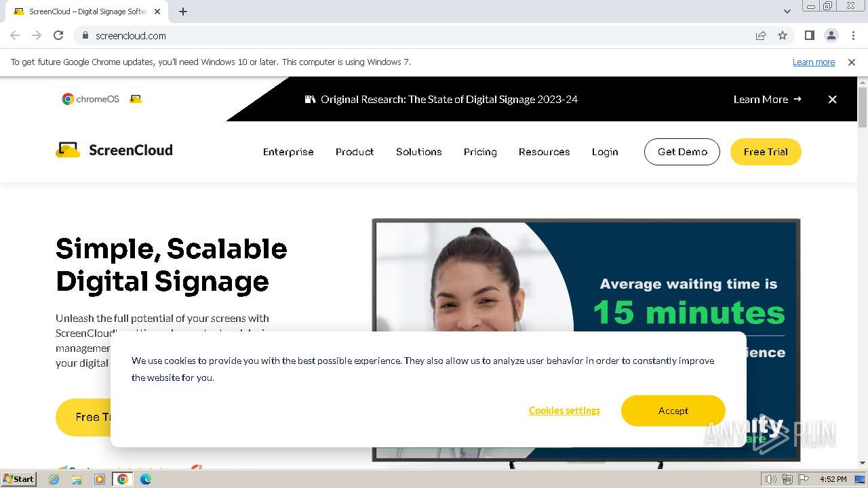Click the document icon before Original Research
Screen dimensions: 868x488
pos(310,99)
